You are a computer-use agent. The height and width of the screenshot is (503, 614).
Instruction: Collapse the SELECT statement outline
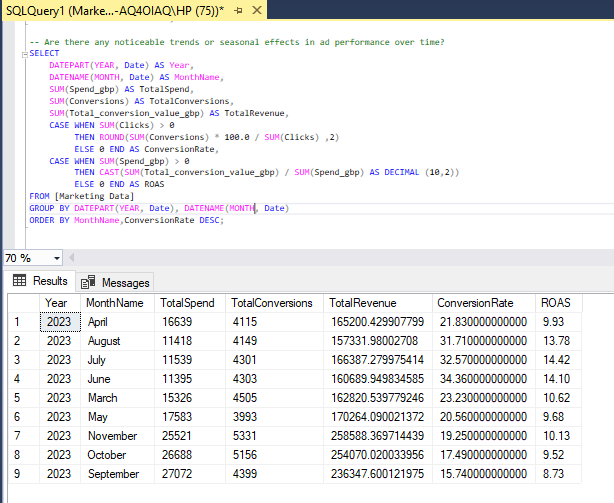pos(25,54)
